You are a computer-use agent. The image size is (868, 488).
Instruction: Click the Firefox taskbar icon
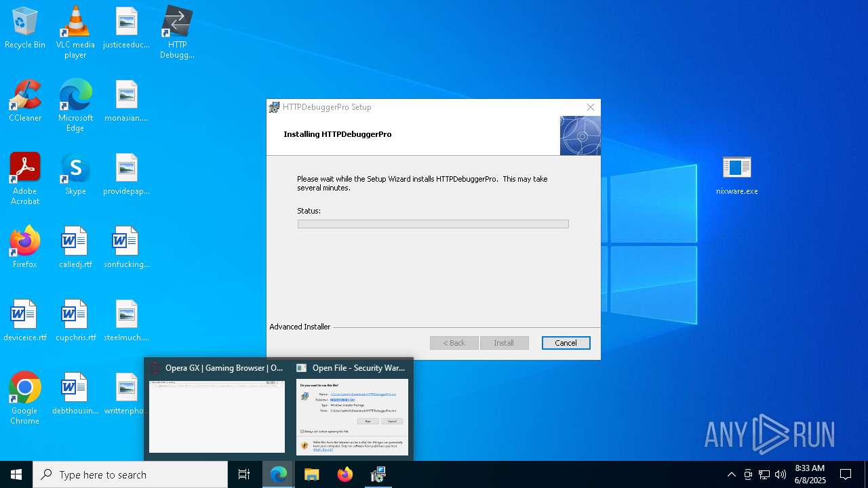(x=345, y=474)
